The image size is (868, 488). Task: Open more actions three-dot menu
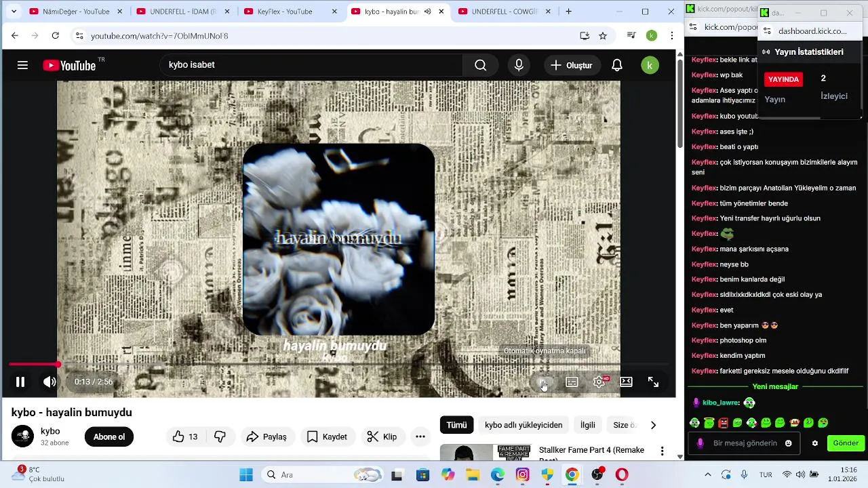click(x=420, y=437)
